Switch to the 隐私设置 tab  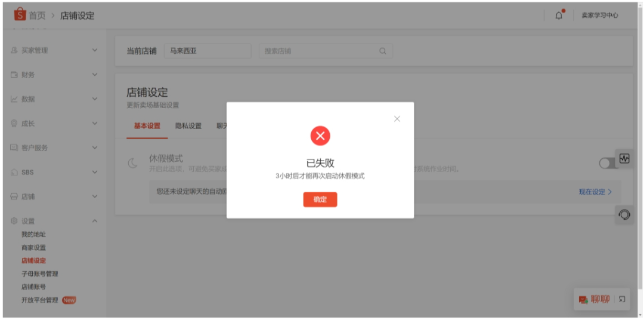tap(188, 126)
